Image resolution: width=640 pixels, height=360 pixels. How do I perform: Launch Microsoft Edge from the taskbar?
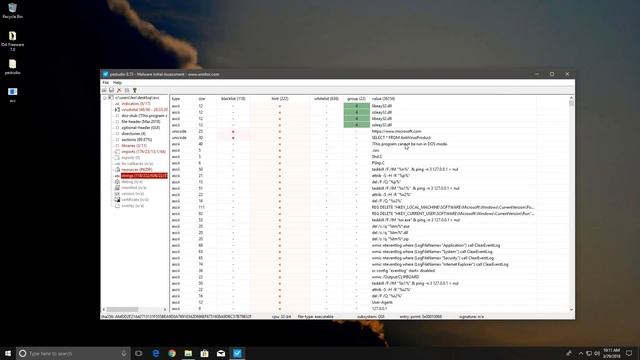pos(156,353)
